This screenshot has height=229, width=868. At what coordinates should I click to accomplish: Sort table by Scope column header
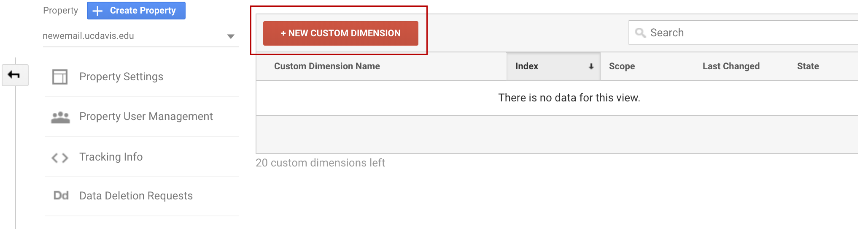(622, 66)
